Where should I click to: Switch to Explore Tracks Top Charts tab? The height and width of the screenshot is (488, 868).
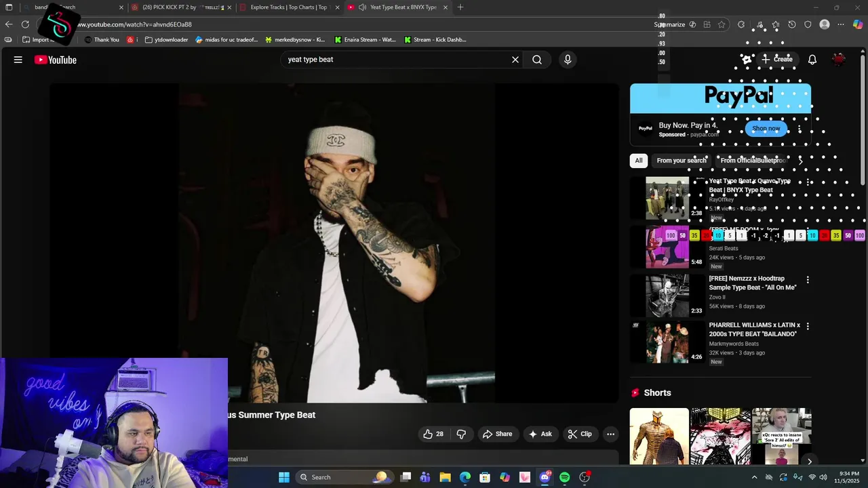288,7
